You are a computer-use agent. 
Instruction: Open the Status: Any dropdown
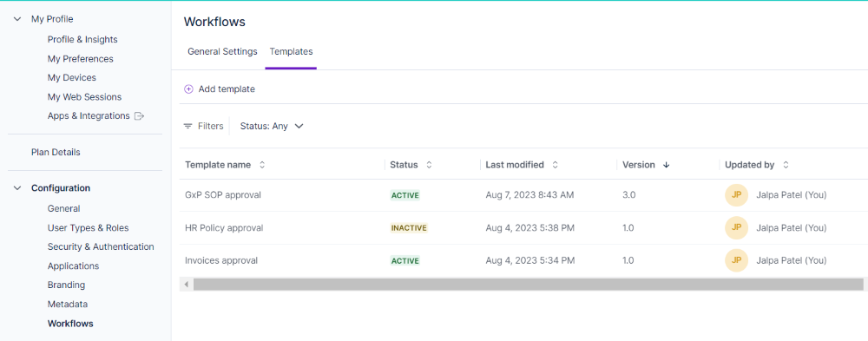[x=272, y=126]
